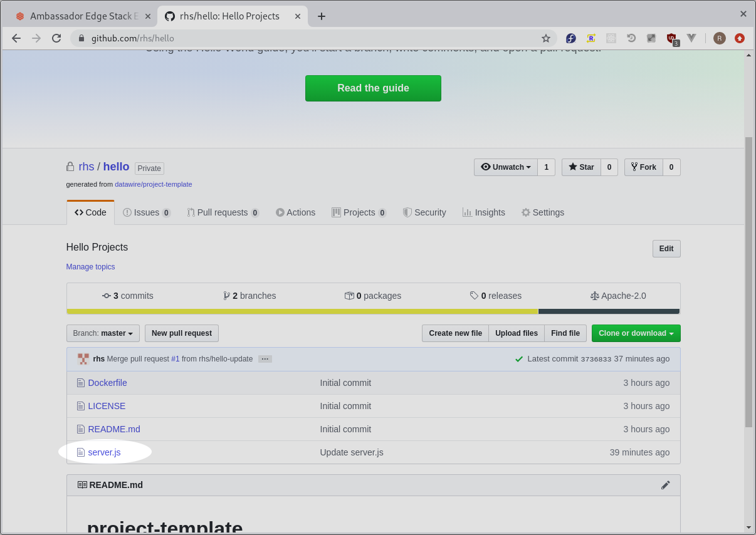Open the rhs owner link
Image resolution: width=756 pixels, height=535 pixels.
(x=87, y=167)
